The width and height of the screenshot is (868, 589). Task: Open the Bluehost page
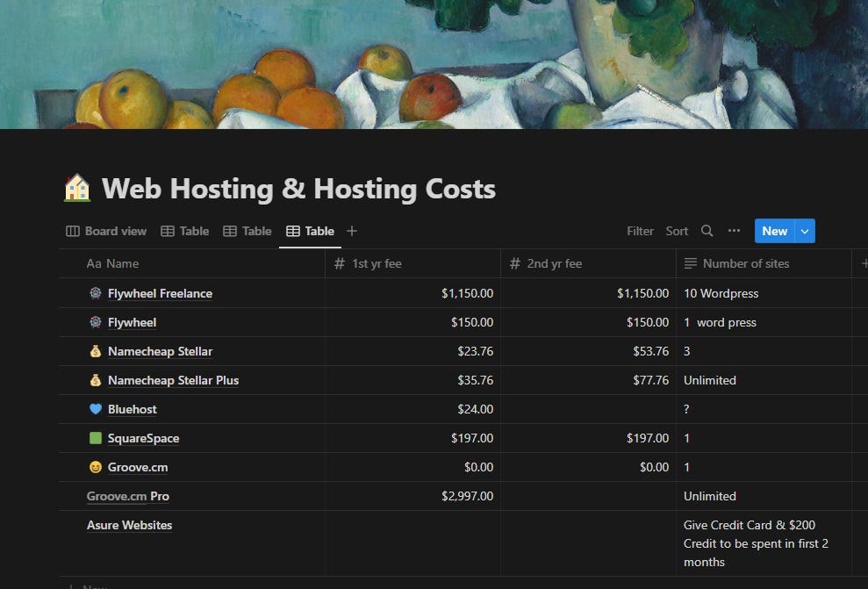133,409
